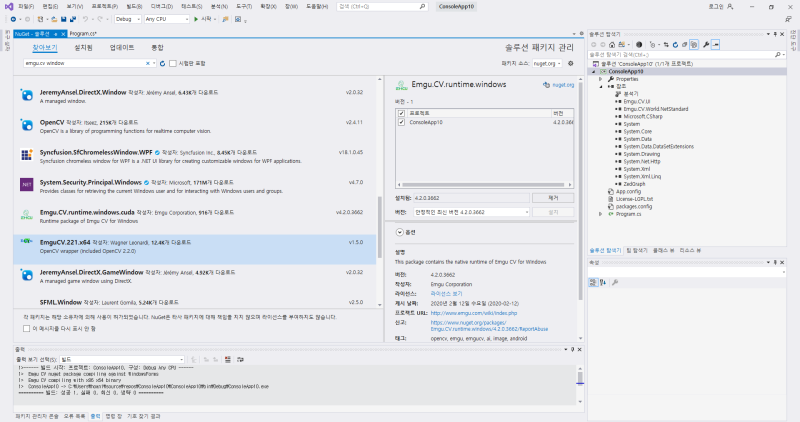The image size is (800, 422).
Task: Switch to the Updates tab in NuGet manager
Action: (x=122, y=47)
